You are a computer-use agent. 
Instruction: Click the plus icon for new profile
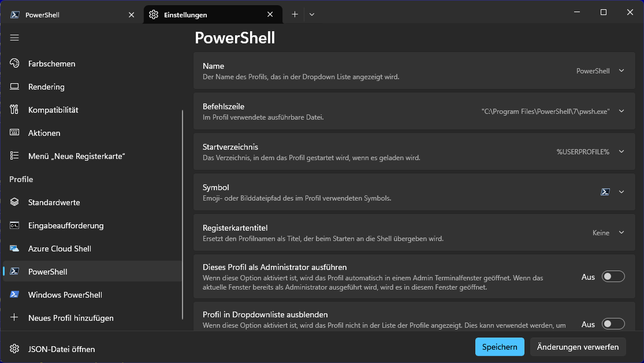coord(14,317)
